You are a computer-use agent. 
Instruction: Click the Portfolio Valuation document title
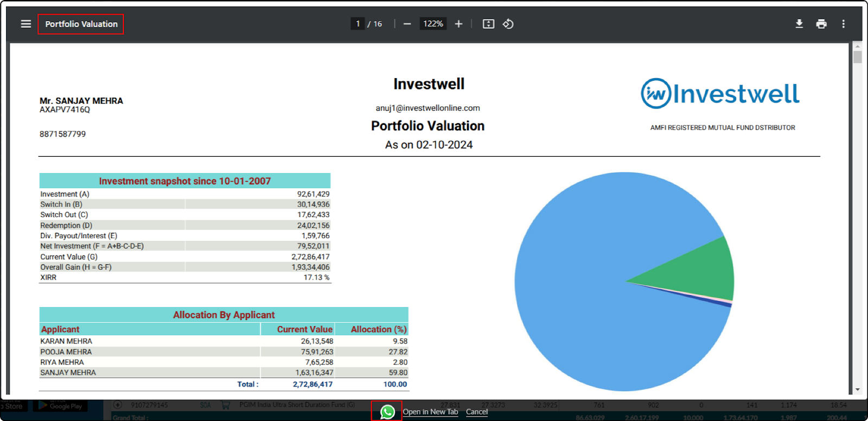tap(81, 24)
